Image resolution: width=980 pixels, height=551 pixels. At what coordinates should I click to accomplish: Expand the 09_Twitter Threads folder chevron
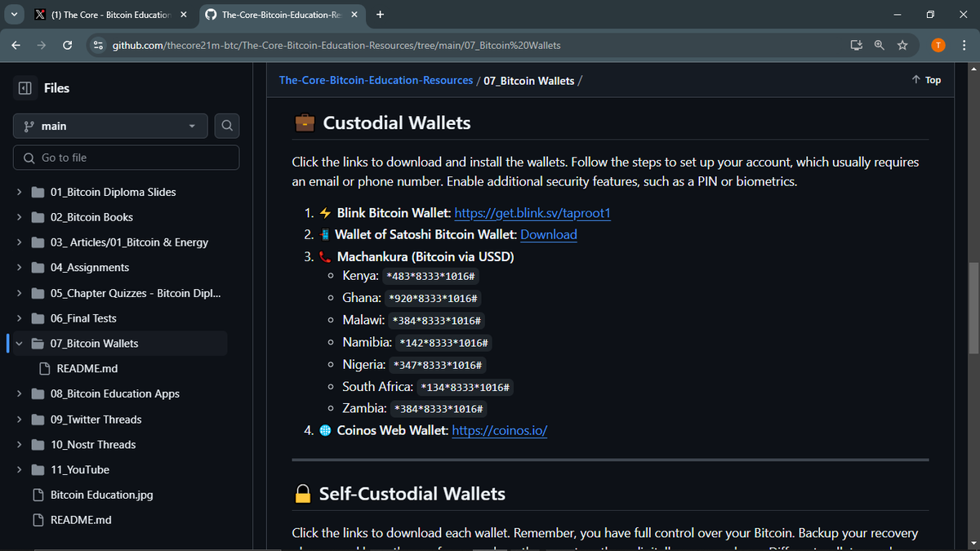(x=19, y=420)
